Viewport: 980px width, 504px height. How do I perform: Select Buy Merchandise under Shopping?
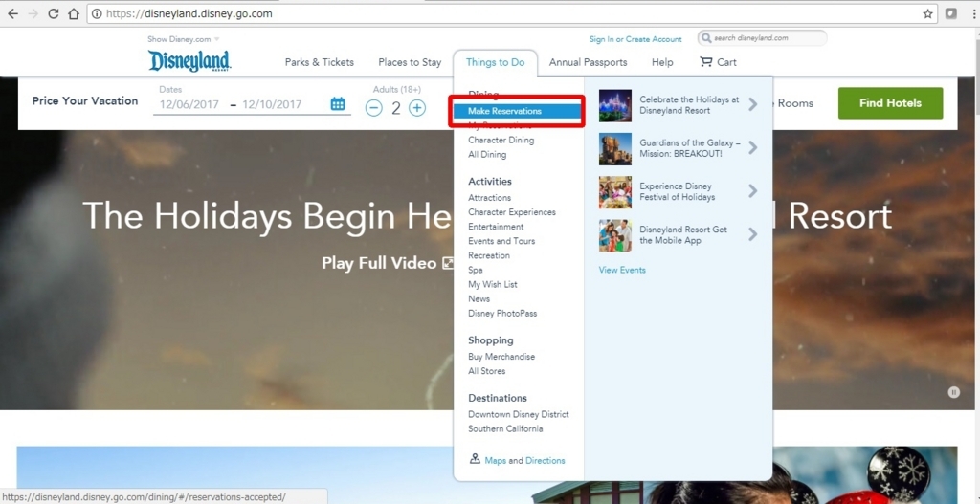(x=501, y=356)
